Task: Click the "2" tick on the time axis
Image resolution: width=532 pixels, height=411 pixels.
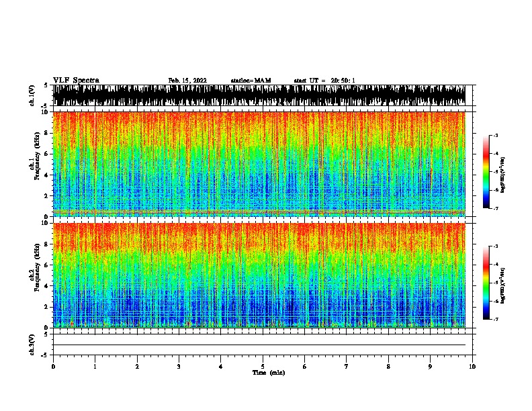Action: tap(137, 367)
